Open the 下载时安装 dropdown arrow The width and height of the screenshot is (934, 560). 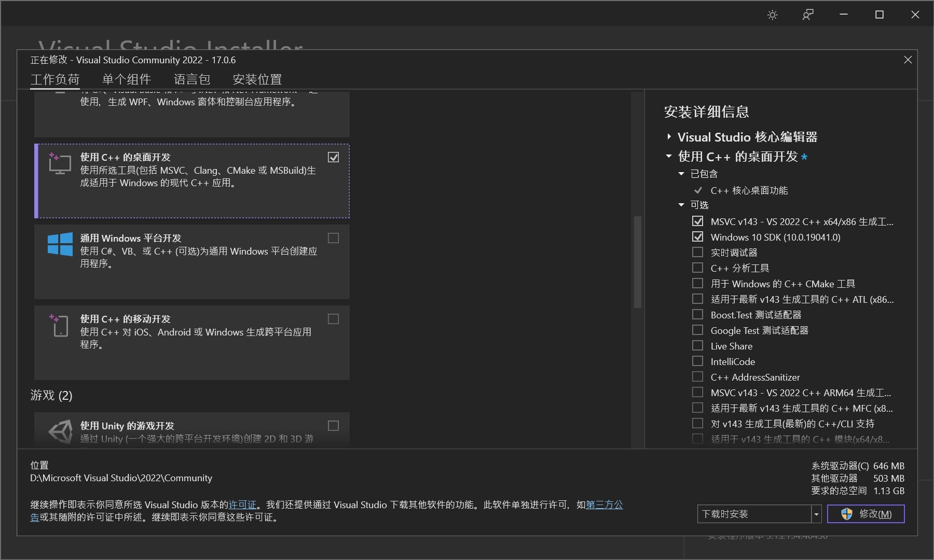pyautogui.click(x=816, y=514)
